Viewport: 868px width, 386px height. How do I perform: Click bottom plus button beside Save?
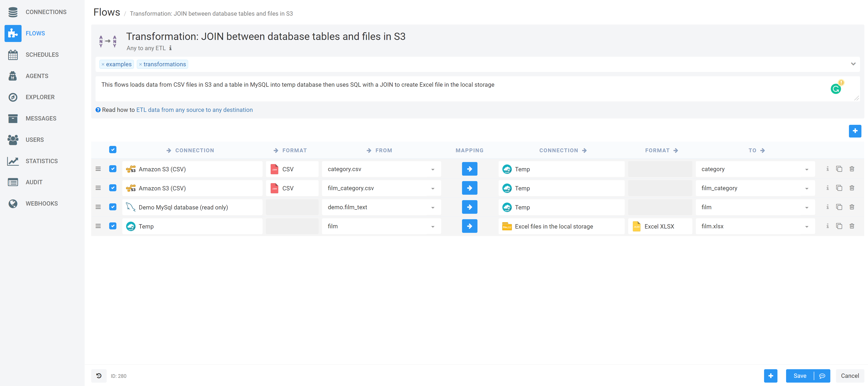pyautogui.click(x=770, y=376)
